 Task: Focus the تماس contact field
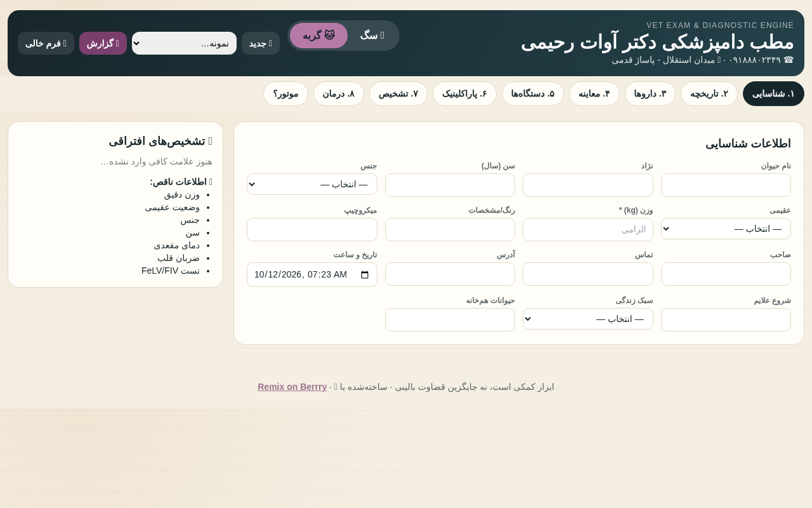[x=588, y=274]
